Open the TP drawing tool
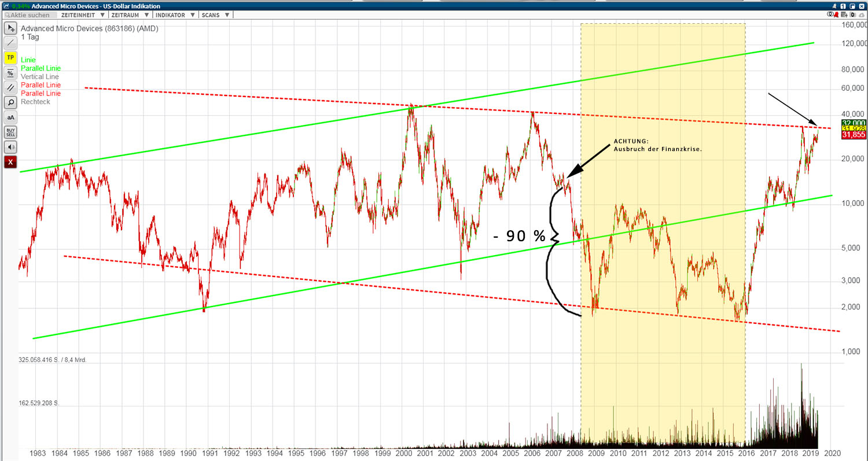Image resolution: width=868 pixels, height=461 pixels. click(10, 57)
